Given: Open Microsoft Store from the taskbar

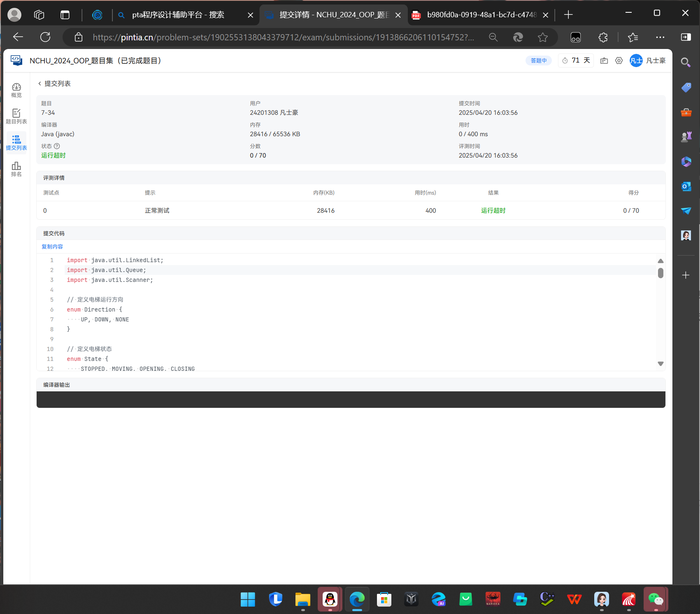Looking at the screenshot, I should pyautogui.click(x=384, y=599).
